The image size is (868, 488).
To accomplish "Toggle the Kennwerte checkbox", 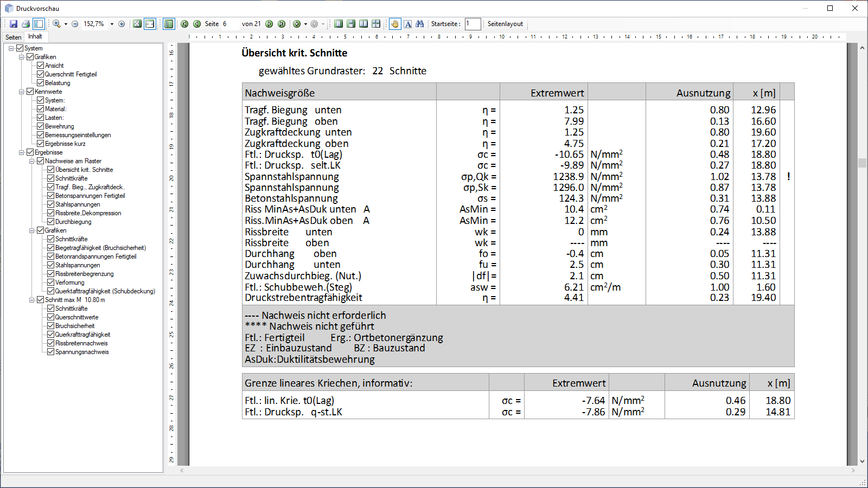I will 30,92.
